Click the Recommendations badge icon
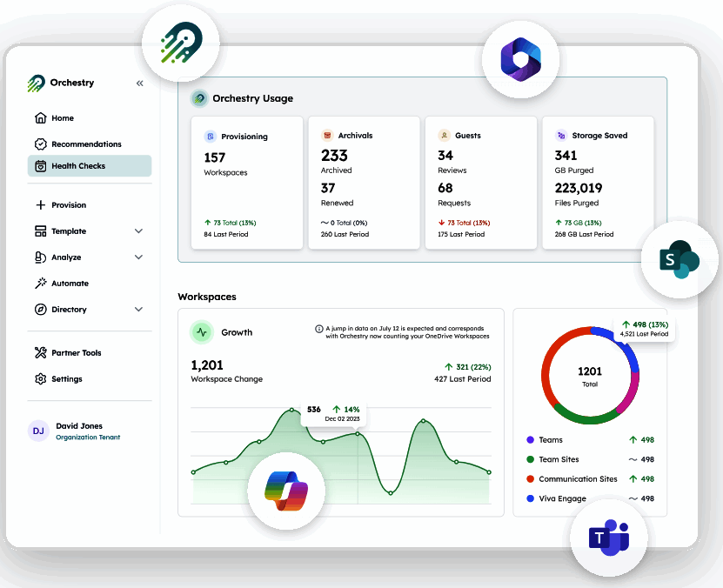Screen dimensions: 723x588 (41, 144)
